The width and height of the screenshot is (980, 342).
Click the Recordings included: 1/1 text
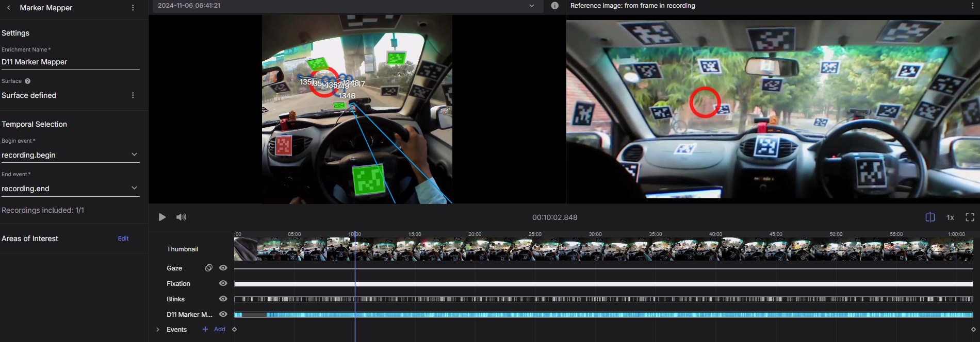43,210
